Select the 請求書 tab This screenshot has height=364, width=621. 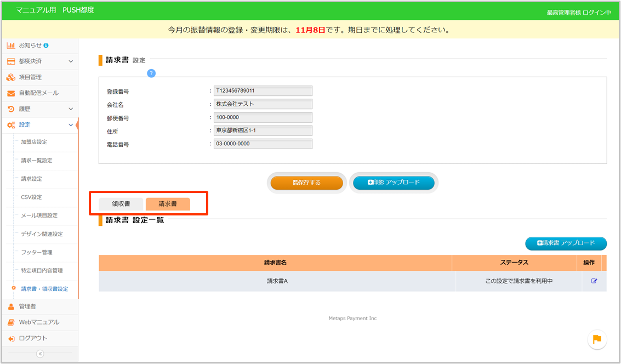coord(168,204)
